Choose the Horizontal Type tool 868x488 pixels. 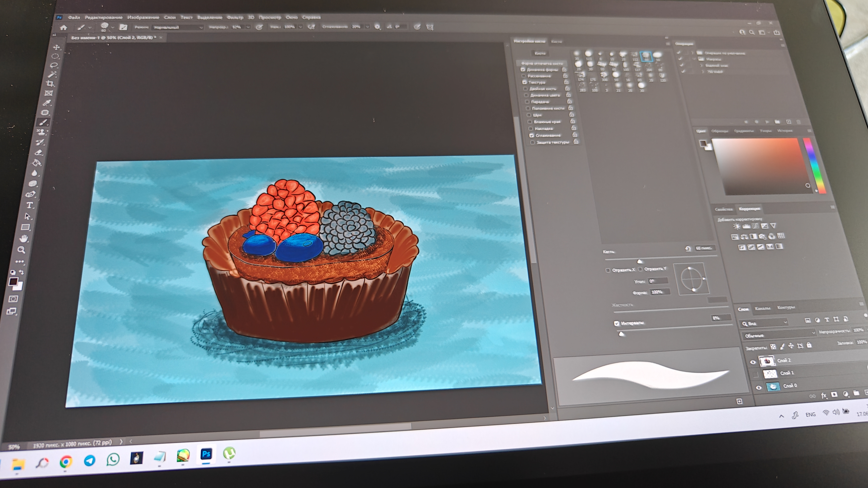tap(30, 205)
